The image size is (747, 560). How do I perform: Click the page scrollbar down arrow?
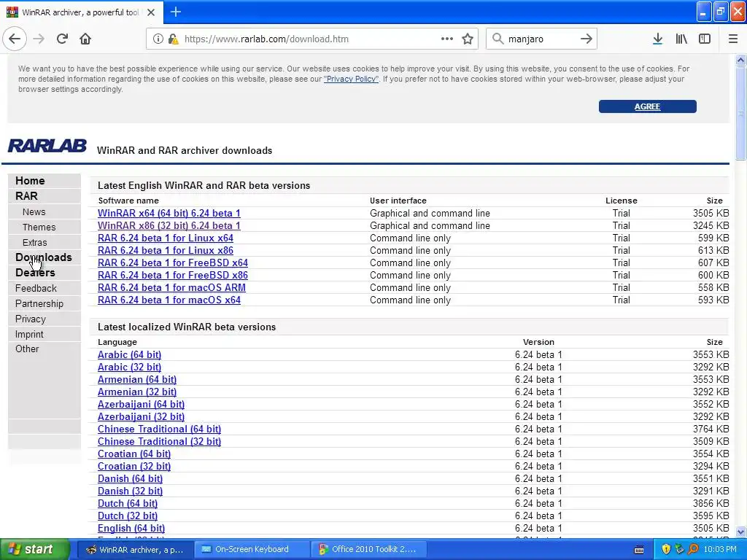click(x=741, y=532)
